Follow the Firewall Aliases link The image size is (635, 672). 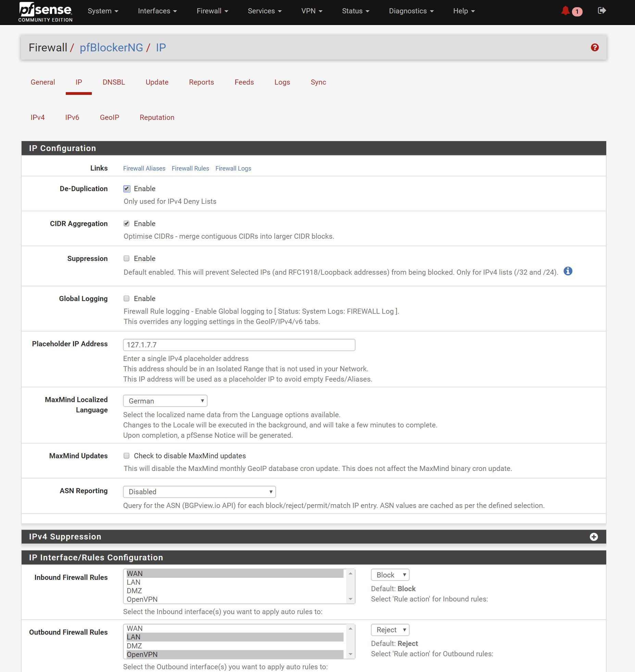[x=144, y=169]
